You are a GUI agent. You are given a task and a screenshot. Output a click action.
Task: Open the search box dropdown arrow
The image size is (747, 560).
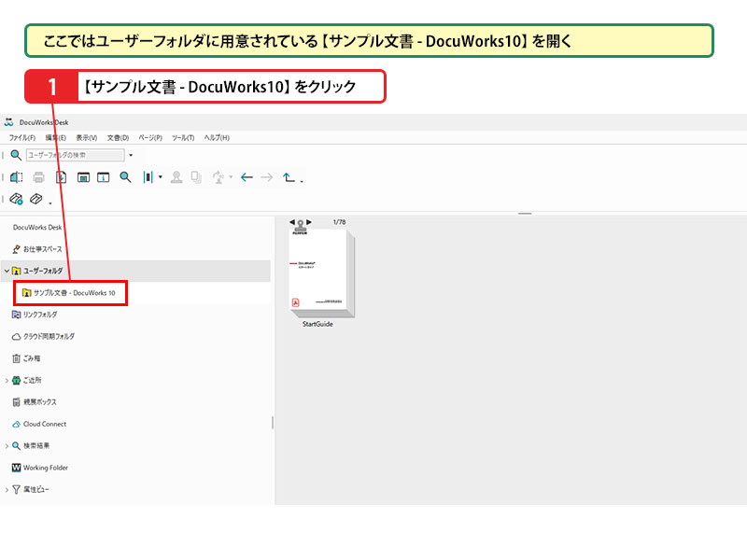(x=131, y=155)
